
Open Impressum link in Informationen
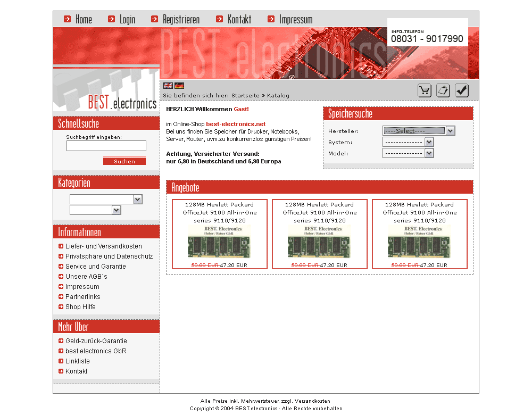82,287
